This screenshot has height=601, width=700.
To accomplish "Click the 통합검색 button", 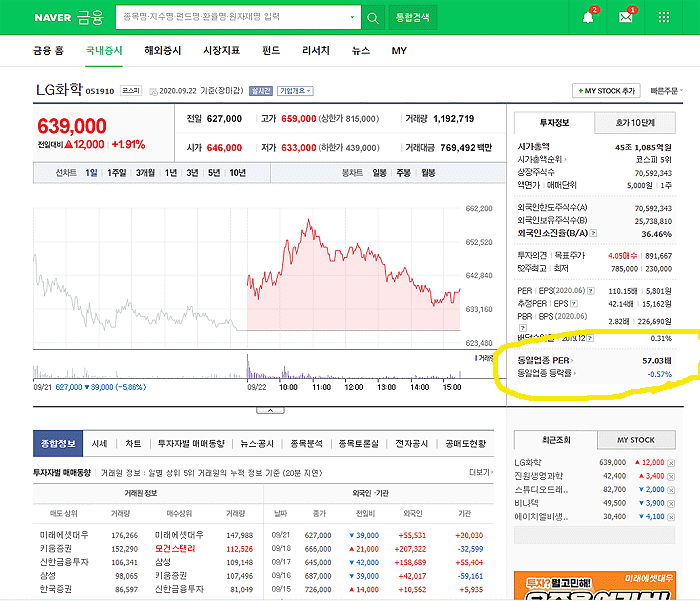I will pos(412,18).
